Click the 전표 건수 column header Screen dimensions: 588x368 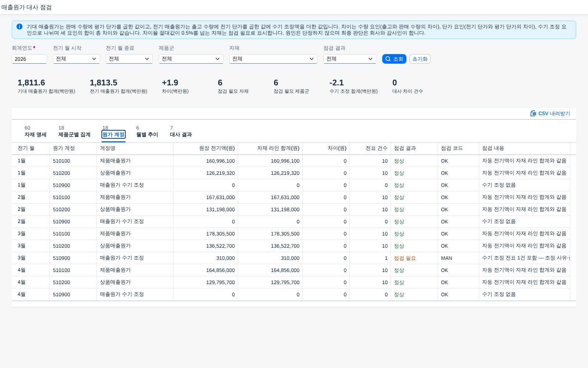coord(370,148)
